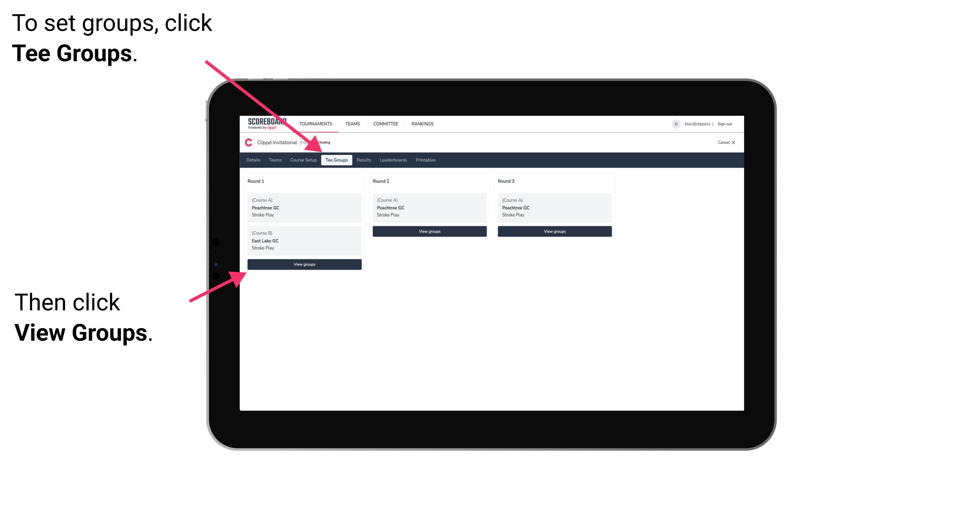Click View Groups for Round 1
This screenshot has height=527, width=980.
305,264
